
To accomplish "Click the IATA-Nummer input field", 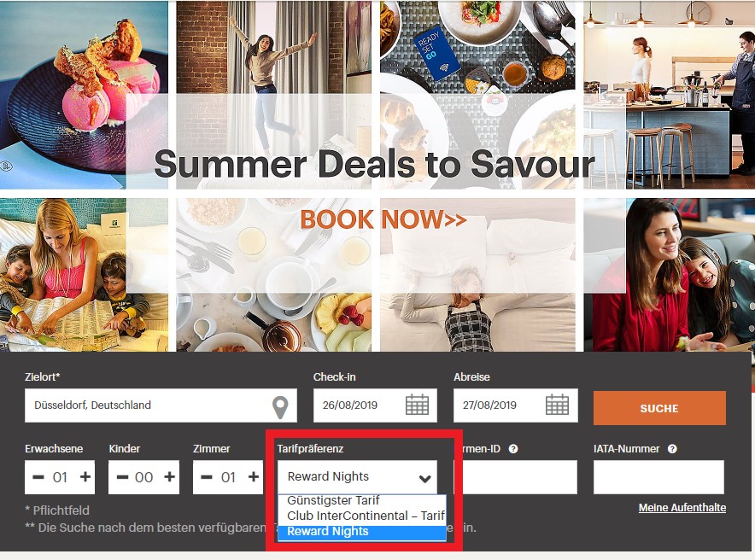I will [x=658, y=477].
